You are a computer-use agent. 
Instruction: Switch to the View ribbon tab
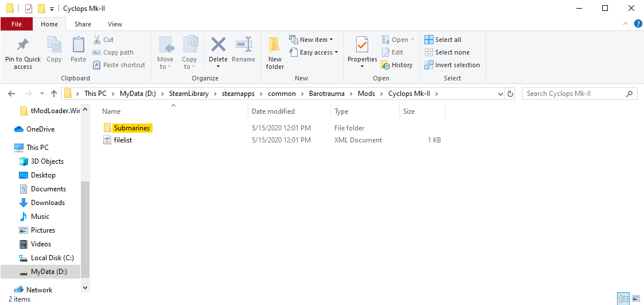point(115,24)
